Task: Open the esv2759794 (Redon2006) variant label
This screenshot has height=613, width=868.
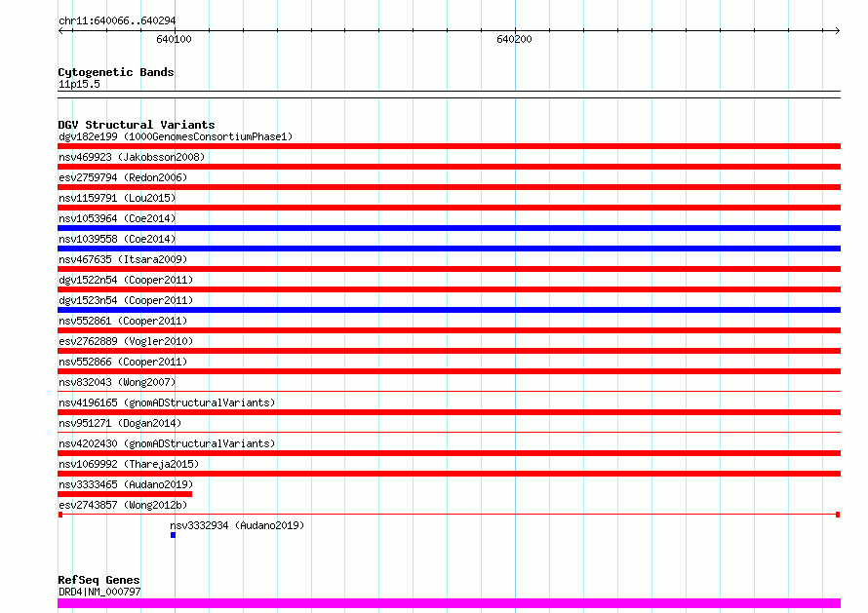Action: coord(123,177)
